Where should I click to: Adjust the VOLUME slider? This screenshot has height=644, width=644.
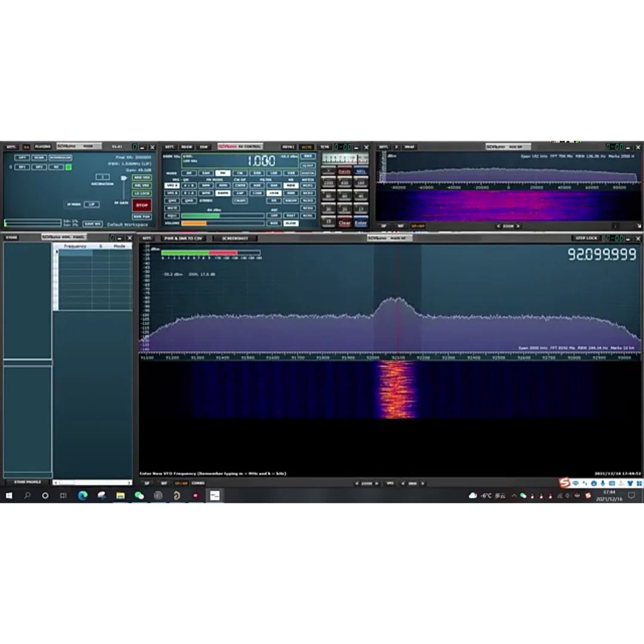click(223, 223)
